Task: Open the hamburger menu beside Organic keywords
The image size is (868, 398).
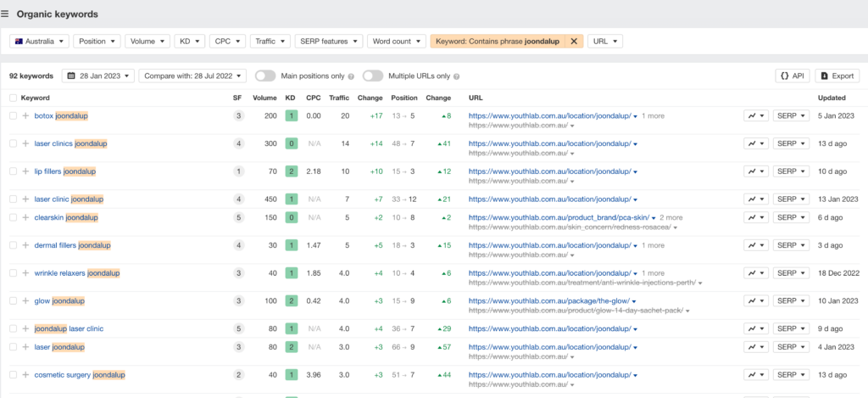Action: 6,14
